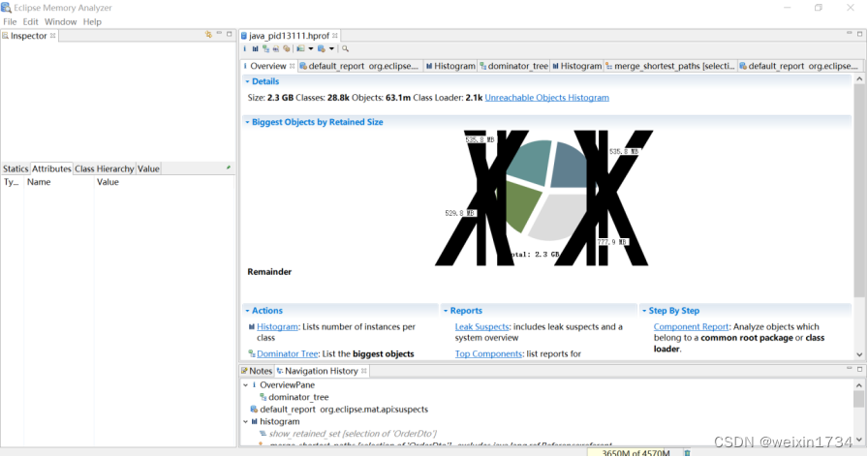Open the thread overview toolbar icon
The width and height of the screenshot is (868, 457).
[286, 48]
